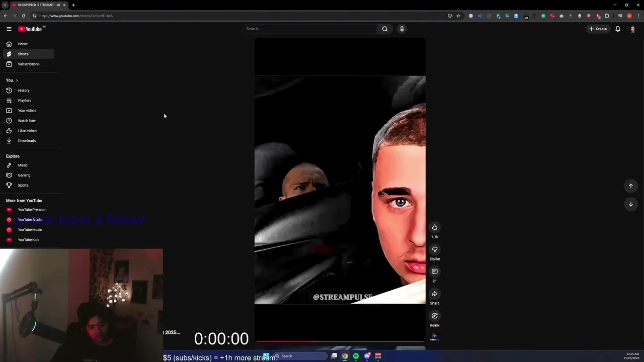This screenshot has height=362, width=644.
Task: Browse the Music explore category
Action: point(28,165)
